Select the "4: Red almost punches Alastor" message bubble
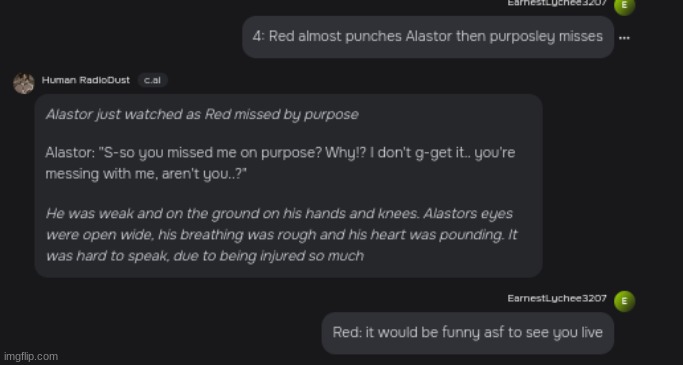Viewport: 683px width, 365px height. (428, 37)
